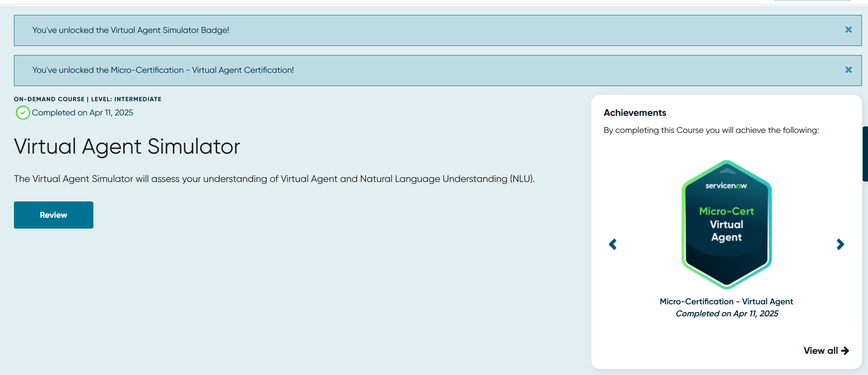Click the green completed checkmark icon
This screenshot has height=375, width=868.
click(x=23, y=113)
